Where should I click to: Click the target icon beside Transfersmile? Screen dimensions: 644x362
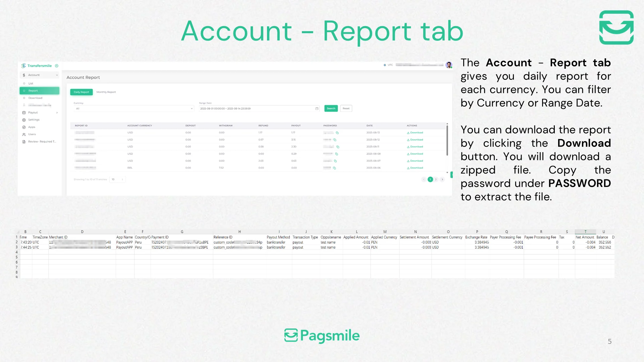coord(57,66)
